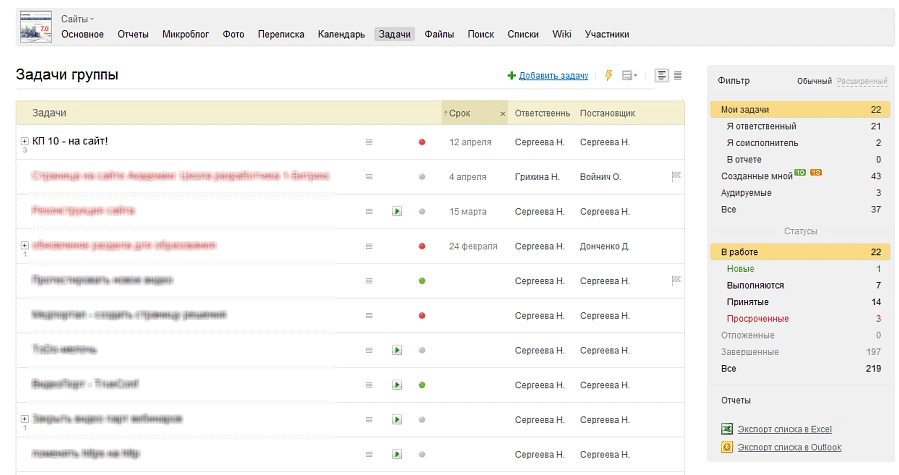
Task: Switch to the tree task view icon
Action: click(662, 75)
